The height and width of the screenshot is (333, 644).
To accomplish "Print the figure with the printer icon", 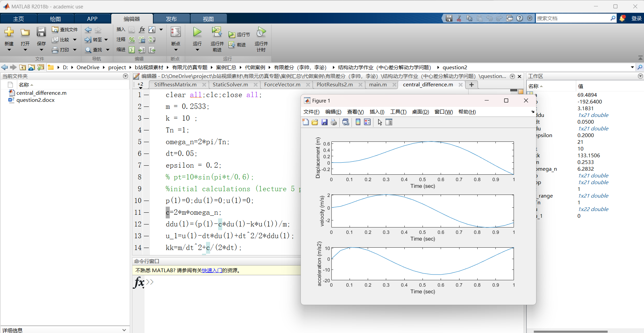I will point(334,122).
